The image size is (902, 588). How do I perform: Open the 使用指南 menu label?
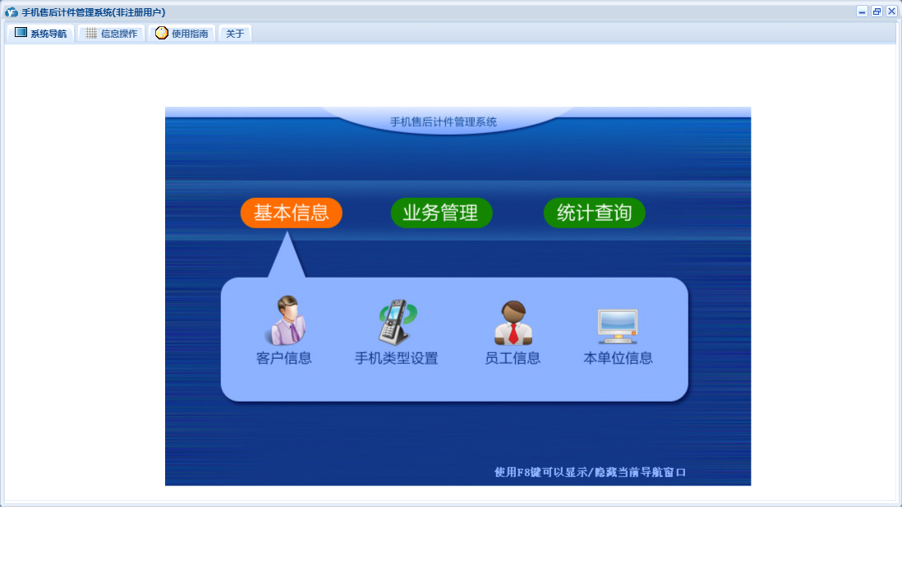[x=190, y=34]
